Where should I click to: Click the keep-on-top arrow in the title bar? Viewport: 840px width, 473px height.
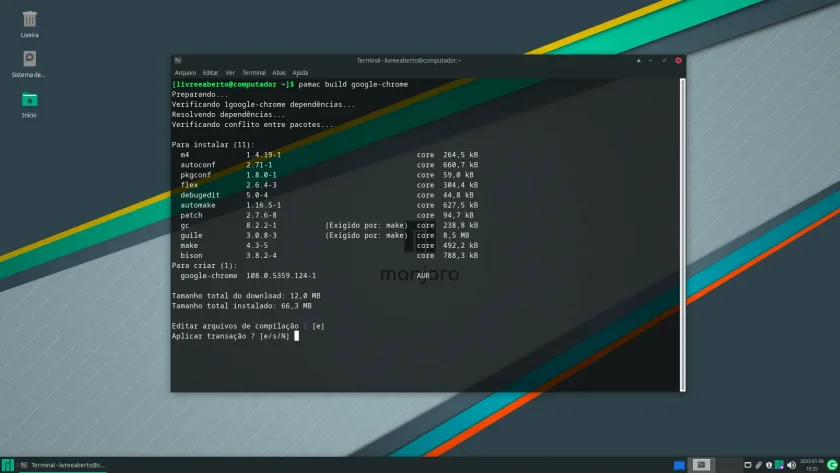pos(639,61)
